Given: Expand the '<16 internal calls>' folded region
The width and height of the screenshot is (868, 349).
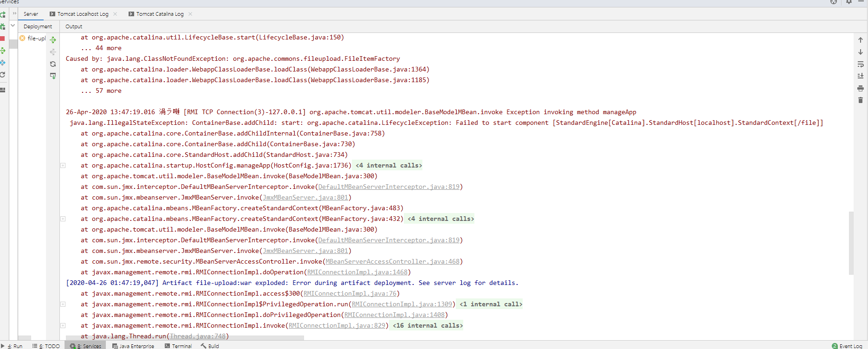Looking at the screenshot, I should [x=428, y=325].
